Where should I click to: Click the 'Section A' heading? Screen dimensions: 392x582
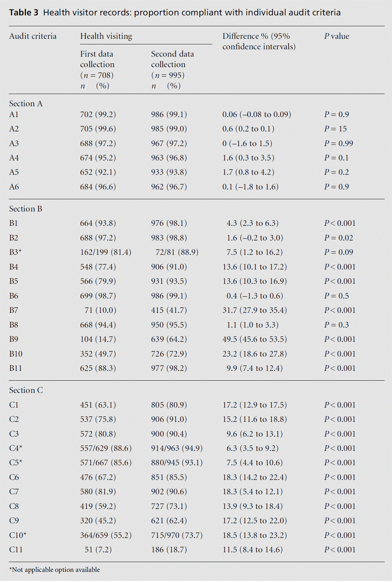(26, 104)
